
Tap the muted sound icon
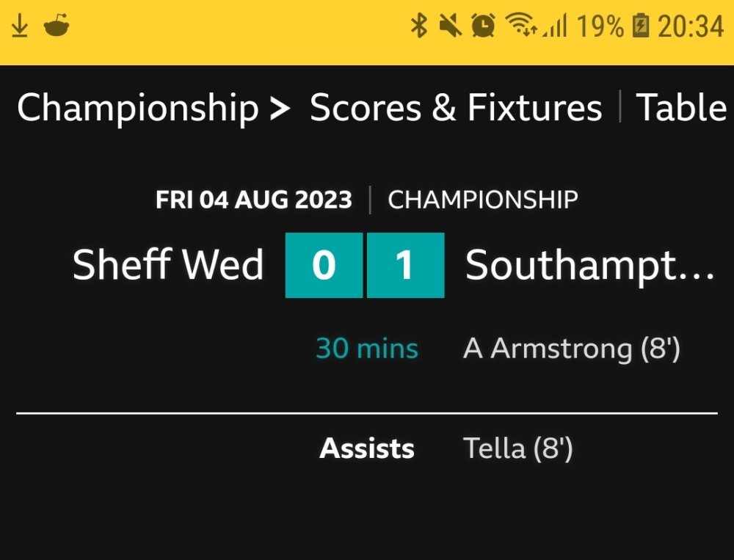(x=450, y=27)
